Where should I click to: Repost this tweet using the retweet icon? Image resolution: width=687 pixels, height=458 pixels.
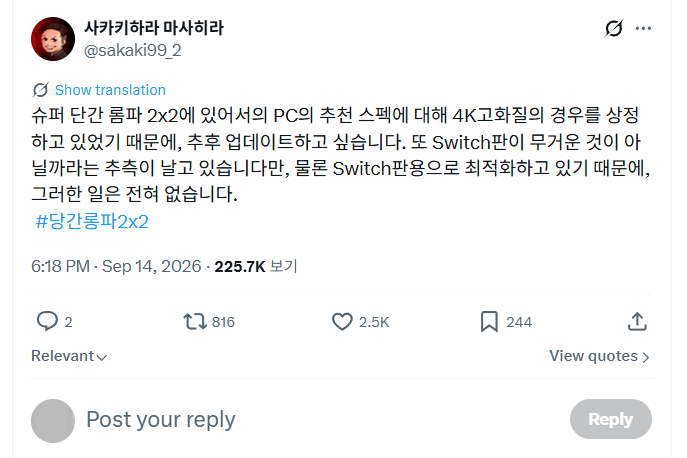(195, 321)
